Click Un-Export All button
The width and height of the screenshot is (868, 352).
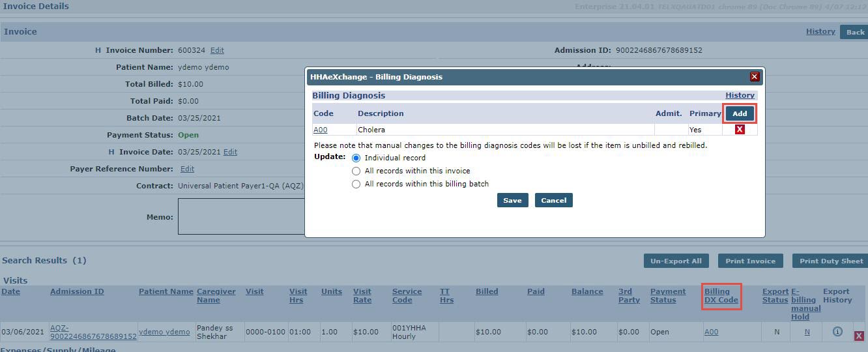coord(676,261)
